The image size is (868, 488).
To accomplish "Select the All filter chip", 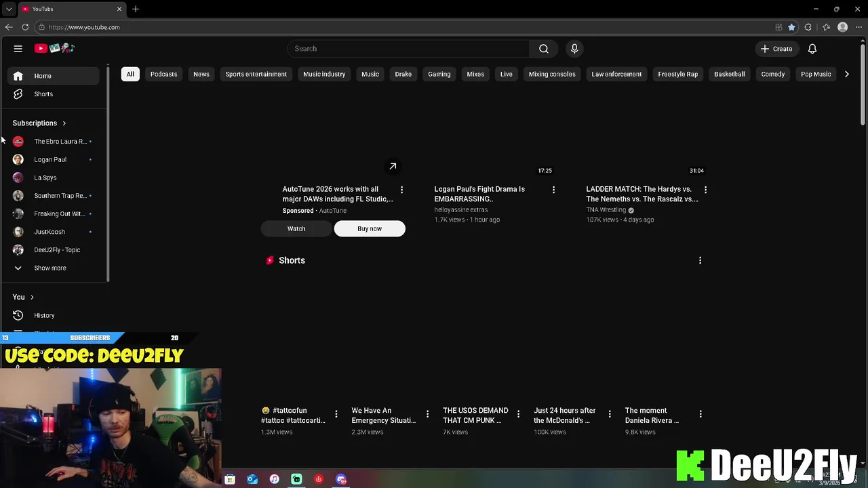I will click(x=130, y=74).
